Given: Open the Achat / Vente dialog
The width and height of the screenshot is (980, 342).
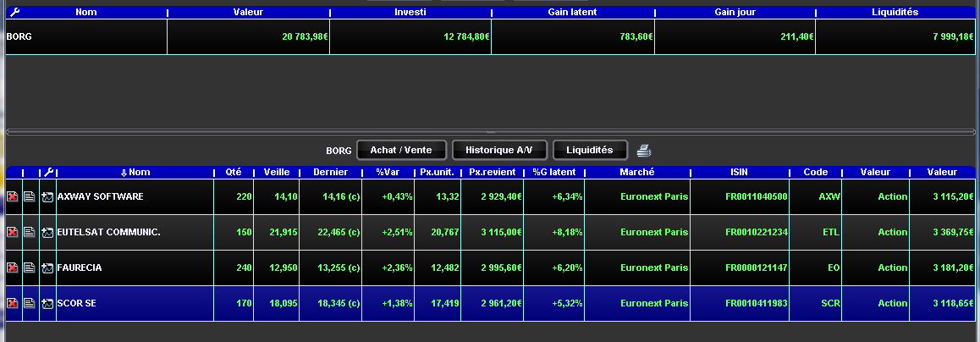Looking at the screenshot, I should pos(403,150).
